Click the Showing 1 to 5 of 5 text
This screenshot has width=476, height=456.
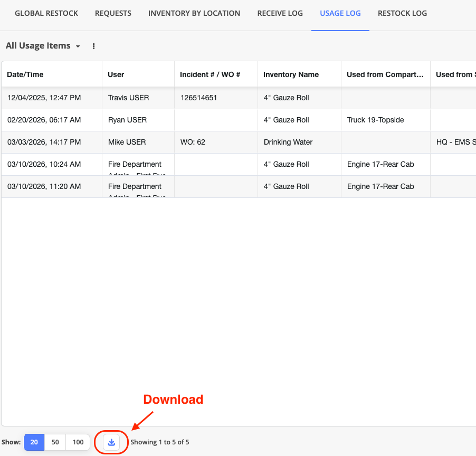[x=160, y=442]
